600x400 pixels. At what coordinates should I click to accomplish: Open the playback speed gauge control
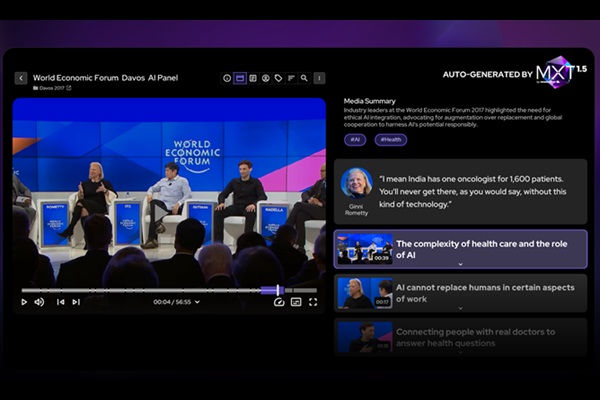(279, 302)
